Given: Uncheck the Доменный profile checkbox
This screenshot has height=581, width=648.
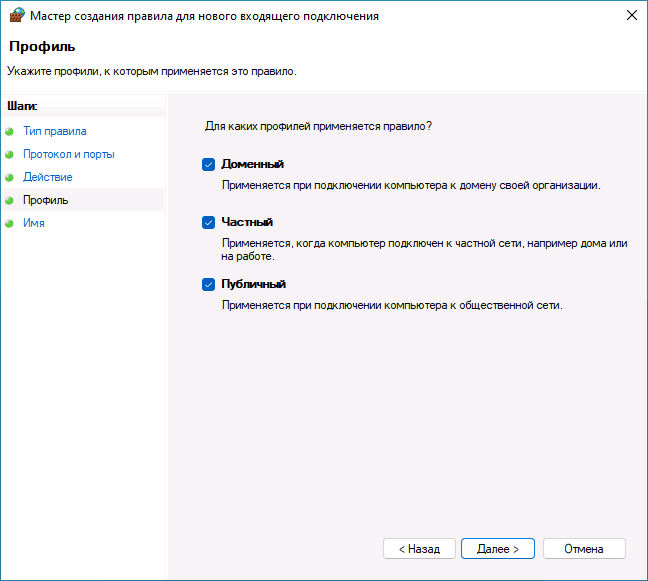Looking at the screenshot, I should tap(208, 164).
